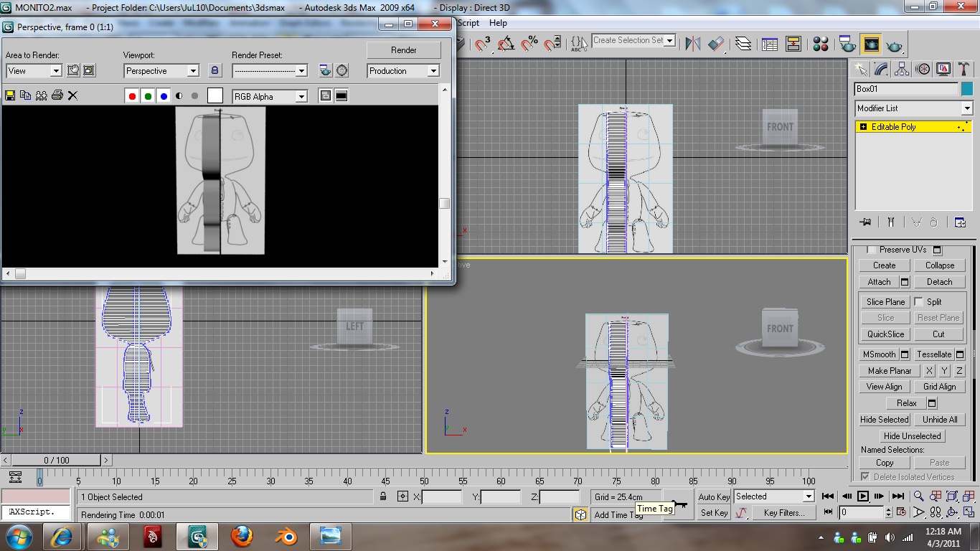
Task: Open the Create Selection Set dropdown
Action: 633,41
